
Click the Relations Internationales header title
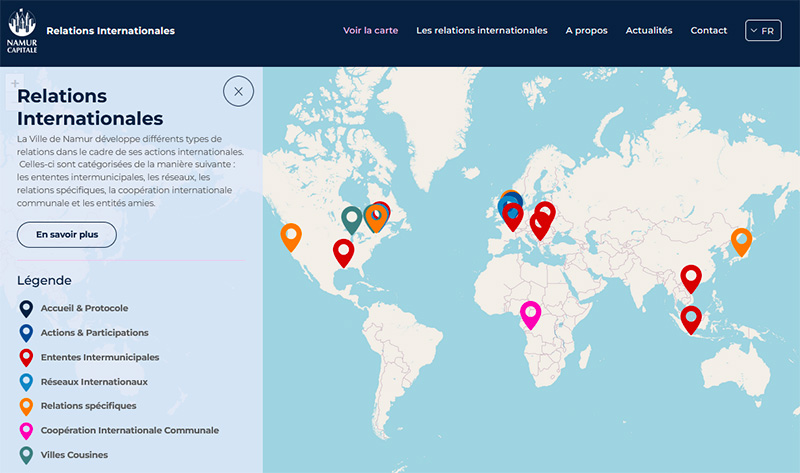pyautogui.click(x=110, y=31)
